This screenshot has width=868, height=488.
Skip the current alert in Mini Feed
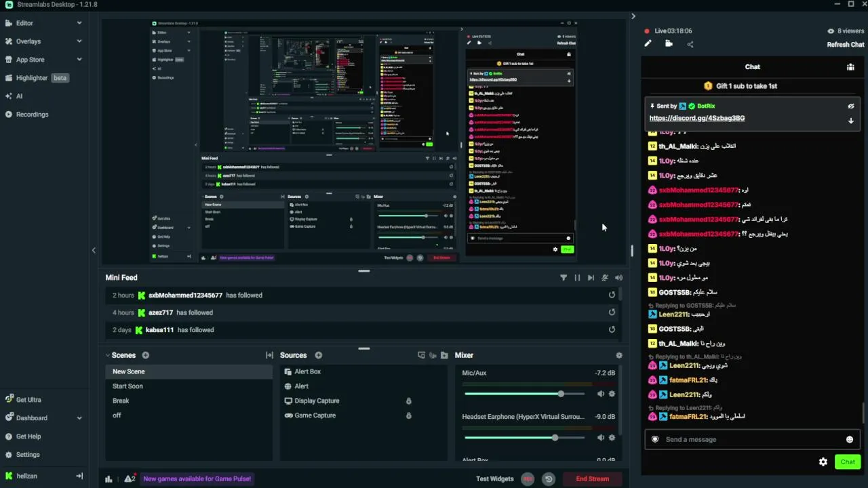coord(591,278)
